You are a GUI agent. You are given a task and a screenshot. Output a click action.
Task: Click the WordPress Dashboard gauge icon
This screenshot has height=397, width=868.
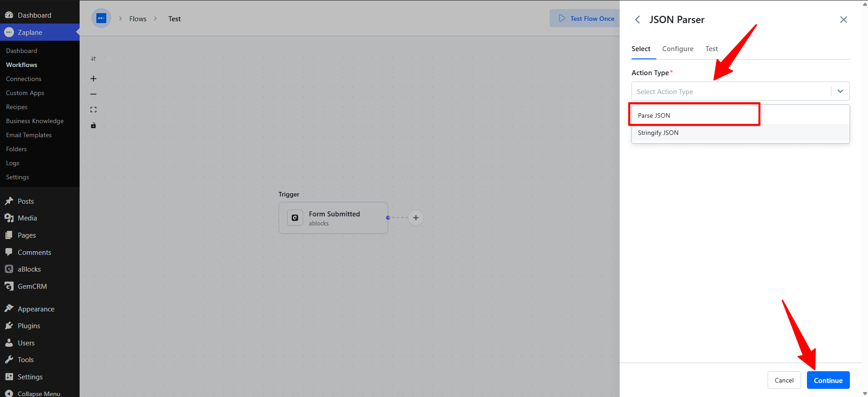(x=9, y=15)
